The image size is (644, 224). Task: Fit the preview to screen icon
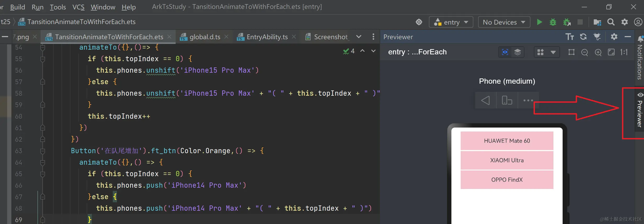click(611, 52)
